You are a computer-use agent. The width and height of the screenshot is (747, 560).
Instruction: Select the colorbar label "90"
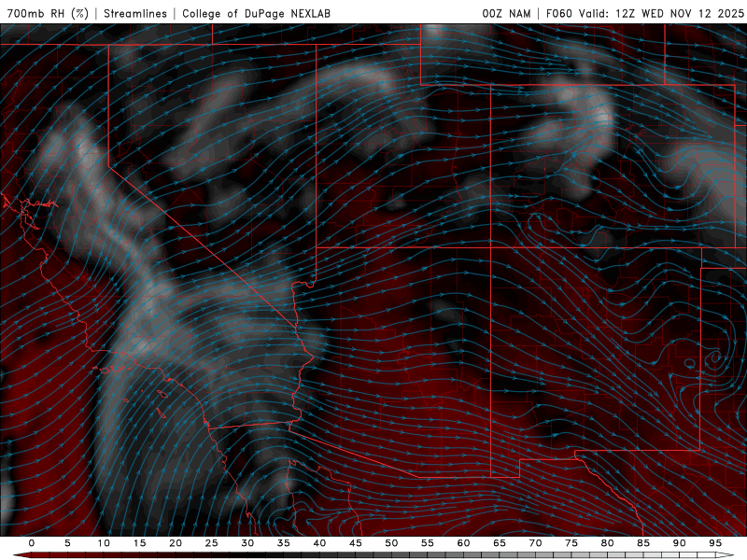[x=680, y=543]
